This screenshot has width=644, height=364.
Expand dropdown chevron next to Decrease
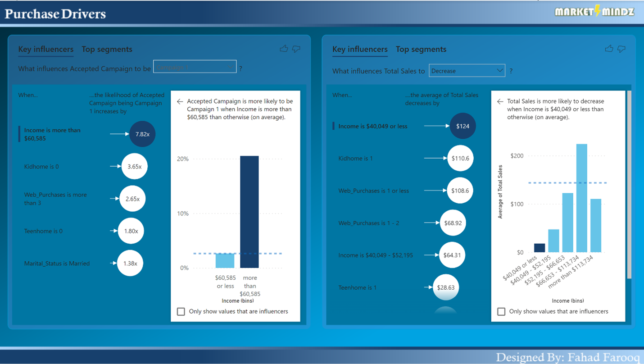click(x=499, y=71)
